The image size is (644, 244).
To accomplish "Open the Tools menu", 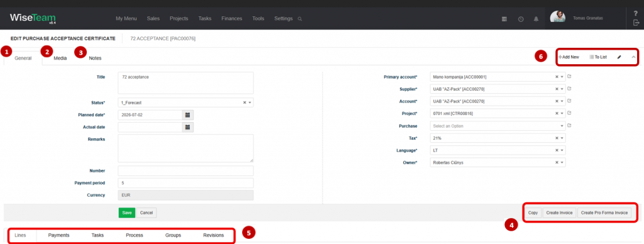I will point(258,18).
